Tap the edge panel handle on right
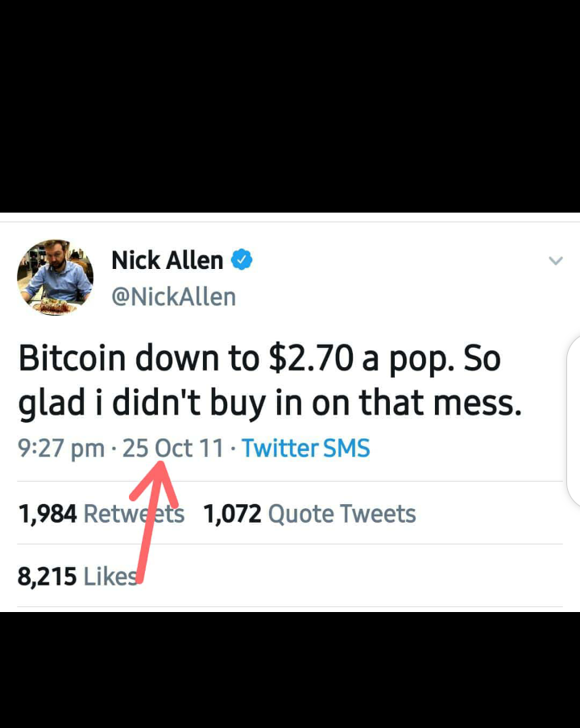This screenshot has width=580, height=728. (574, 420)
